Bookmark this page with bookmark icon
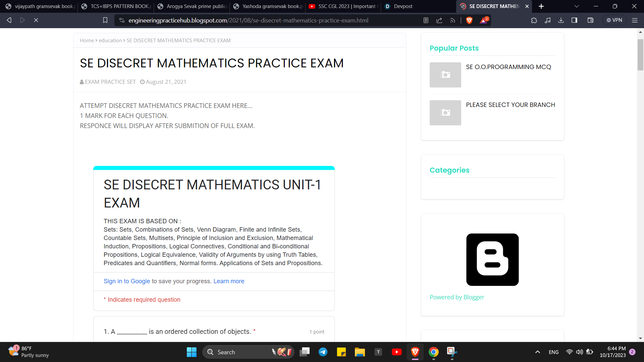This screenshot has height=362, width=644. pyautogui.click(x=105, y=20)
